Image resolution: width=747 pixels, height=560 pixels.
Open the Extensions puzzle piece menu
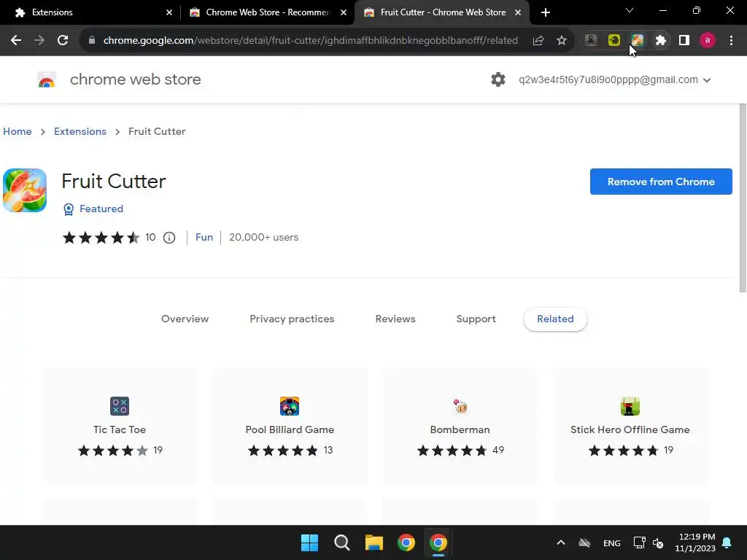[x=661, y=41]
